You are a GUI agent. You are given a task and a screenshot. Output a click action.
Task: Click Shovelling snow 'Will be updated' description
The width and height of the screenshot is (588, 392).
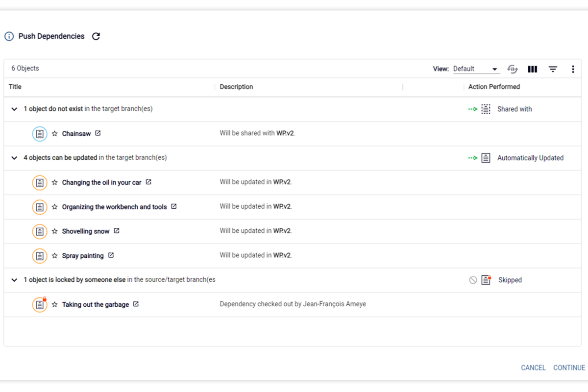point(256,231)
